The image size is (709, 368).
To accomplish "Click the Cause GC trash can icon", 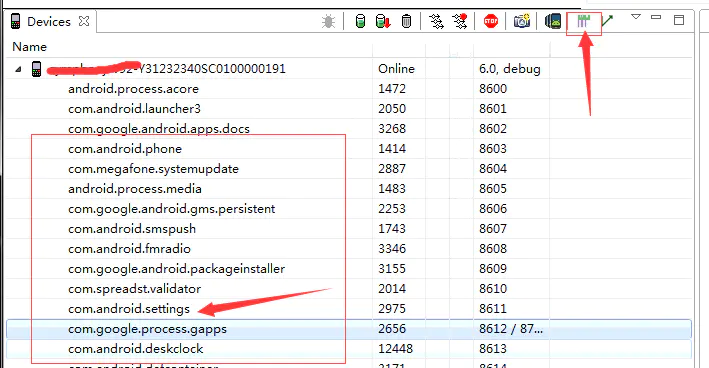I will (406, 21).
